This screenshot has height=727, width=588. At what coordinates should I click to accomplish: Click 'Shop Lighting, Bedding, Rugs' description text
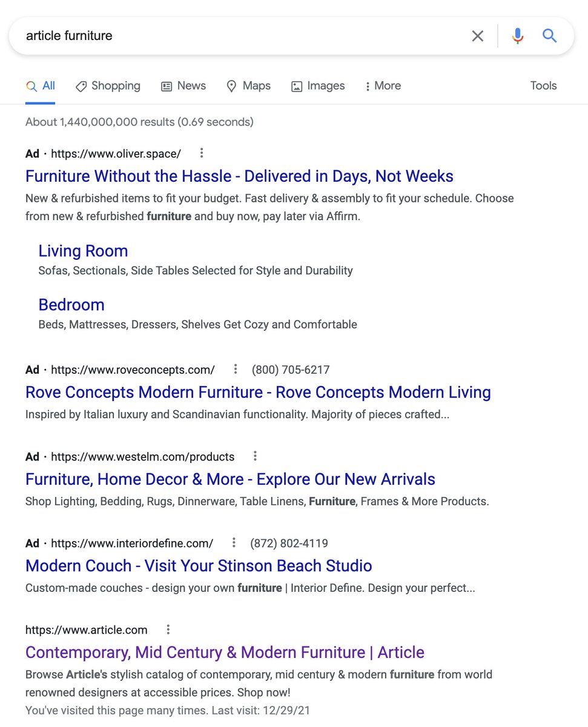click(257, 502)
